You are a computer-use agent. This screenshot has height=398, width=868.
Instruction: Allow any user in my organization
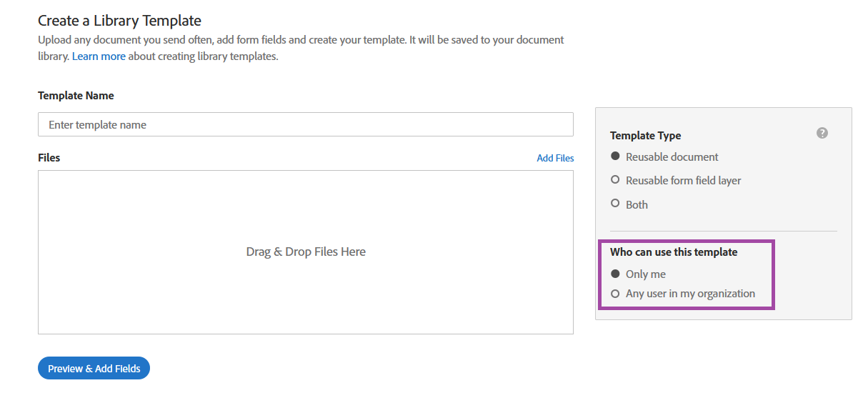click(x=615, y=293)
